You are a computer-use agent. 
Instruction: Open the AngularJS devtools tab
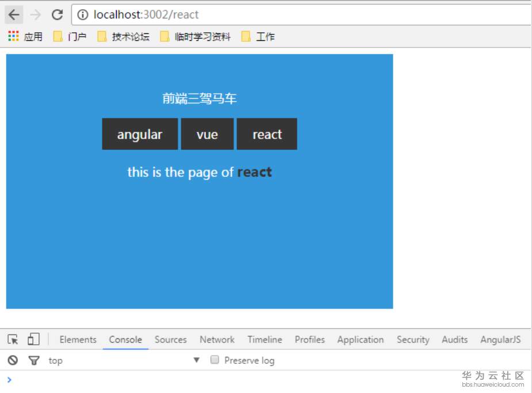point(500,340)
